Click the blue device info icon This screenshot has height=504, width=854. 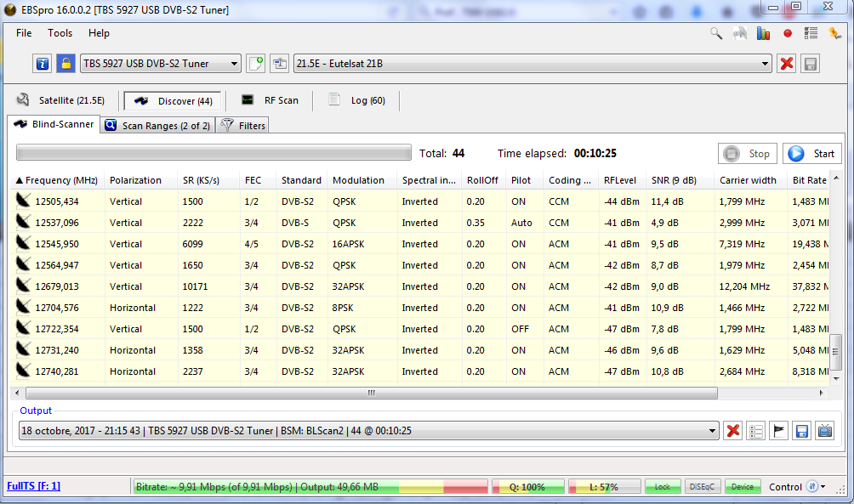click(x=43, y=64)
